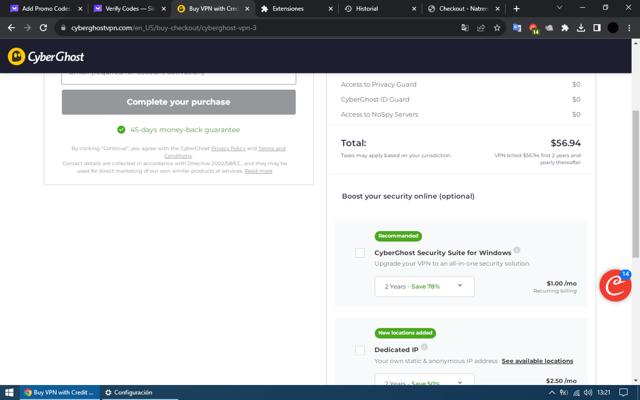The height and width of the screenshot is (400, 640).
Task: Click the site lock icon in address bar
Action: [x=63, y=28]
